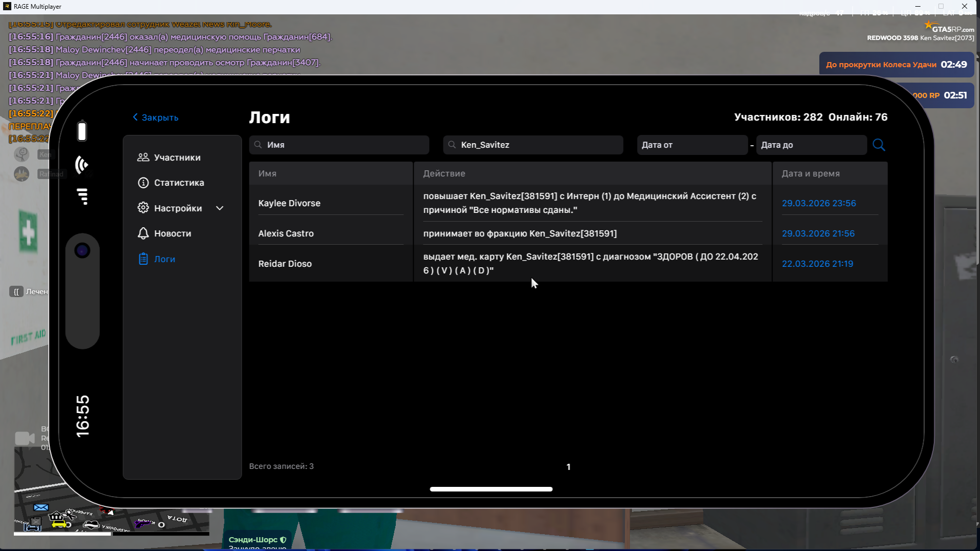Viewport: 980px width, 551px height.
Task: Click the phone cellular bars icon
Action: pyautogui.click(x=82, y=196)
